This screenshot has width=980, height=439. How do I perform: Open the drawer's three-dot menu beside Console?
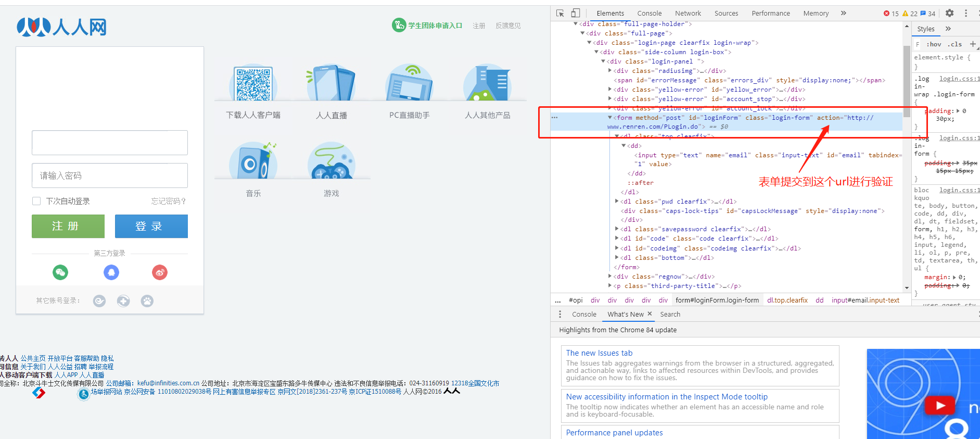(x=560, y=314)
